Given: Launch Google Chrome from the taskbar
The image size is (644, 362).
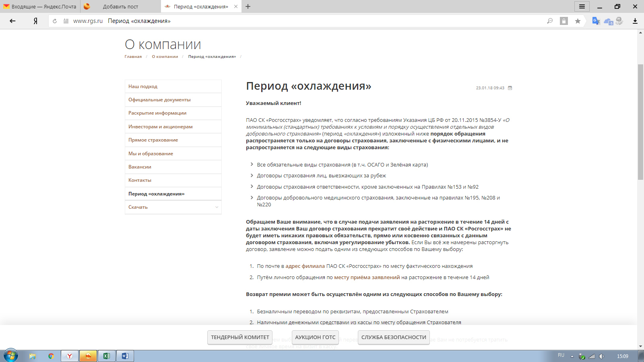Looking at the screenshot, I should click(51, 356).
